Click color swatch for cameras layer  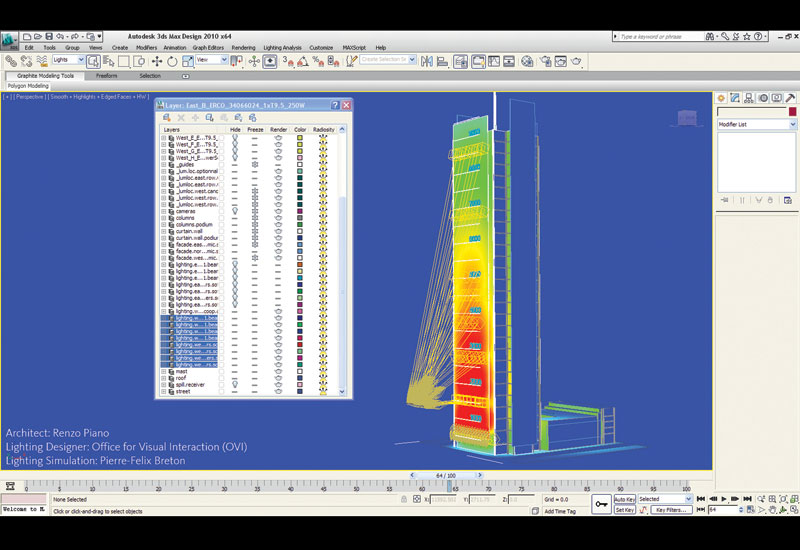coord(300,211)
